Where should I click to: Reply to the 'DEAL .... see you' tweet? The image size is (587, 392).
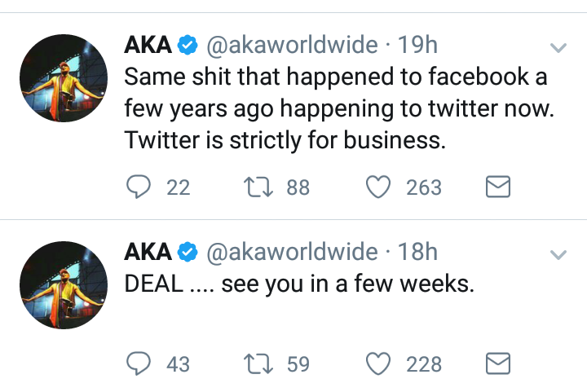pyautogui.click(x=138, y=363)
